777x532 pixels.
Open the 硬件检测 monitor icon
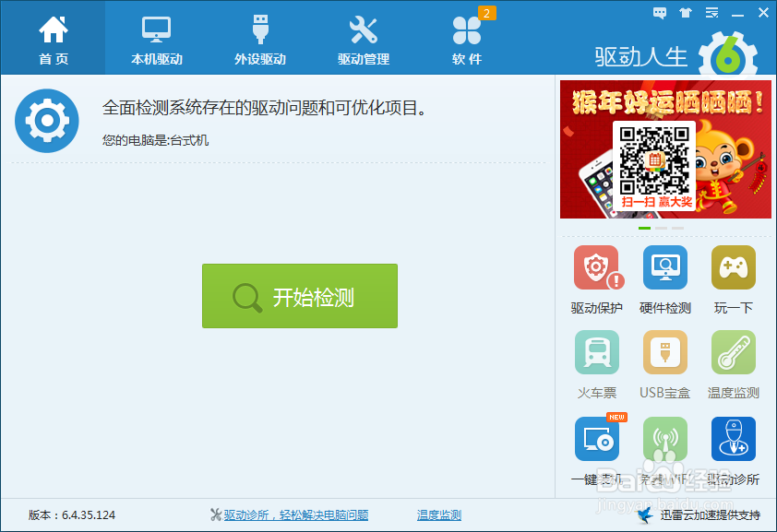(x=665, y=267)
